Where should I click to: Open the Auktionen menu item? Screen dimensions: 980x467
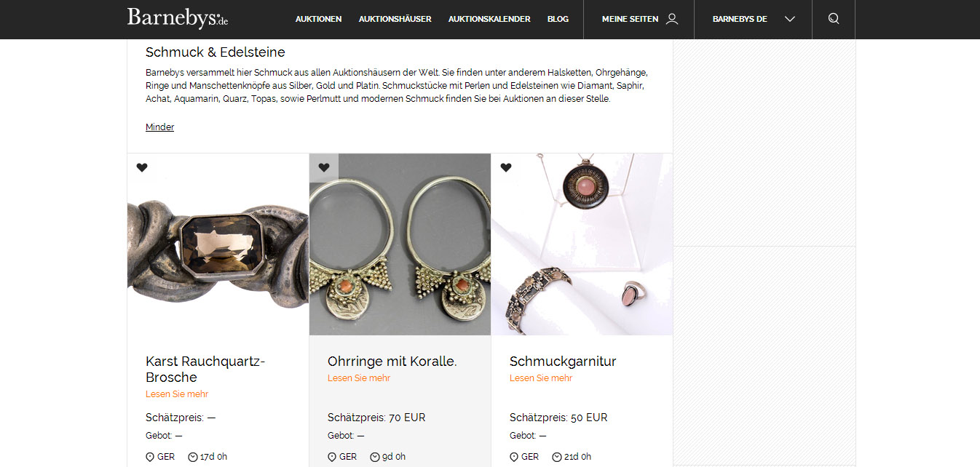[x=318, y=19]
